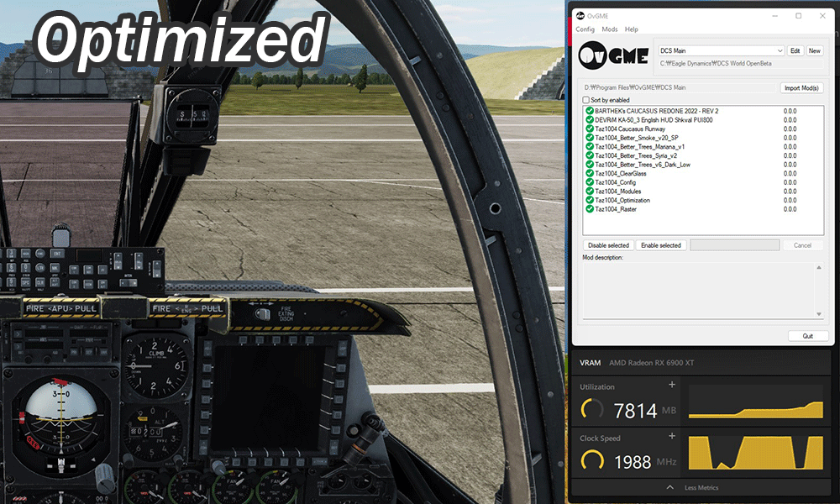
Task: Maximize the OvGME window
Action: coord(798,15)
